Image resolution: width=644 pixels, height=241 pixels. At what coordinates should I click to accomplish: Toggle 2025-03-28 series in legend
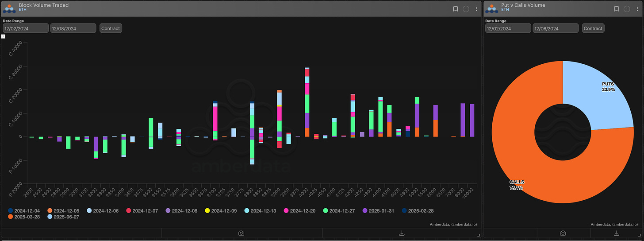coord(24,217)
